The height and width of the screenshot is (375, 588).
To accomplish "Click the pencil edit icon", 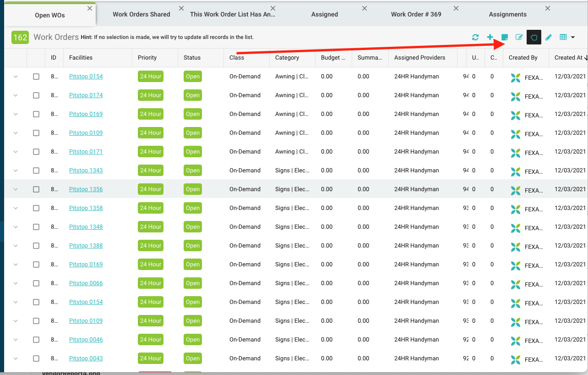I will (548, 37).
